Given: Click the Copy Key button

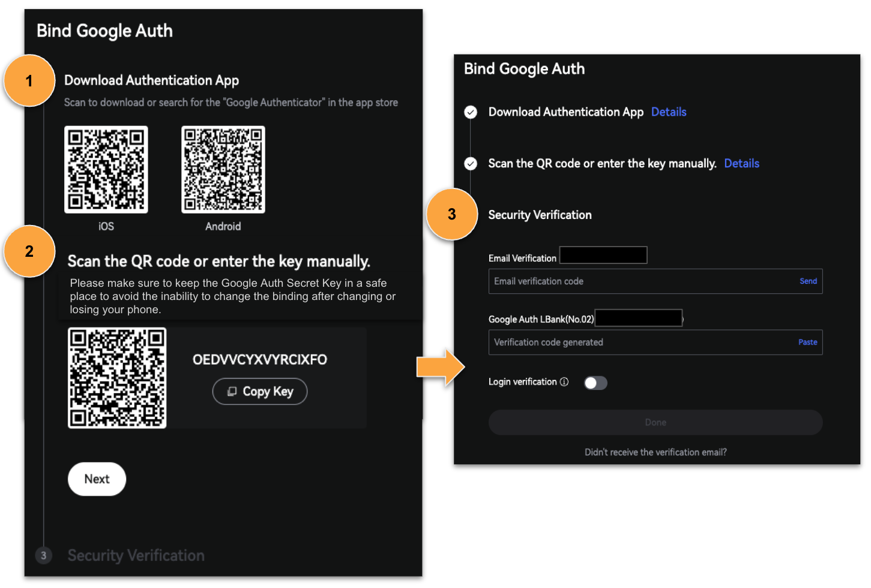Looking at the screenshot, I should coord(259,391).
